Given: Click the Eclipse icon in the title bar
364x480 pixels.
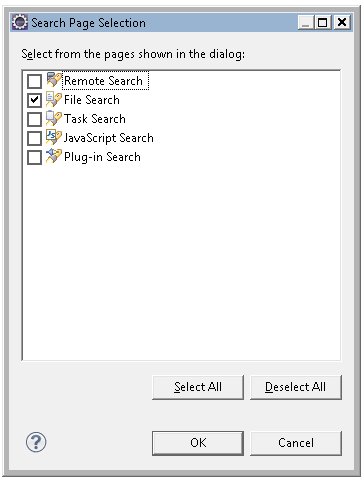Looking at the screenshot, I should pyautogui.click(x=20, y=22).
